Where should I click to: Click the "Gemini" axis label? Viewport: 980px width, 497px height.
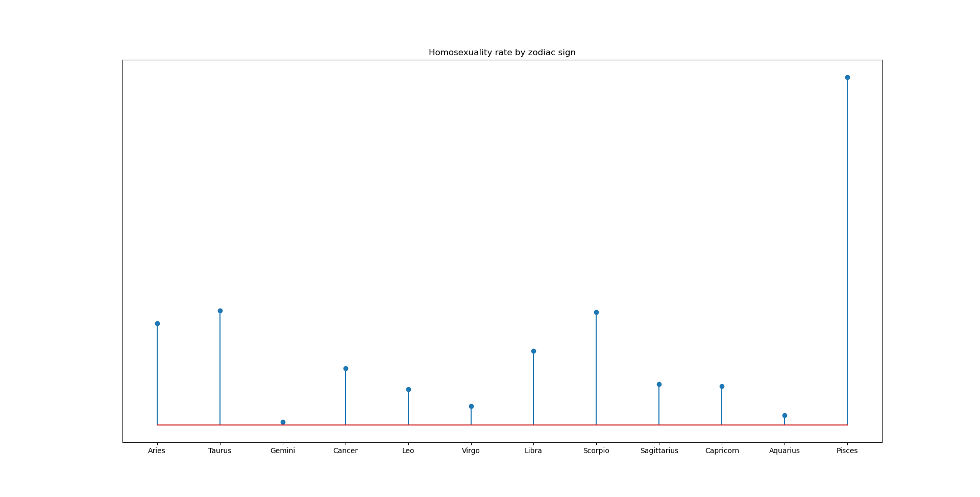point(283,451)
